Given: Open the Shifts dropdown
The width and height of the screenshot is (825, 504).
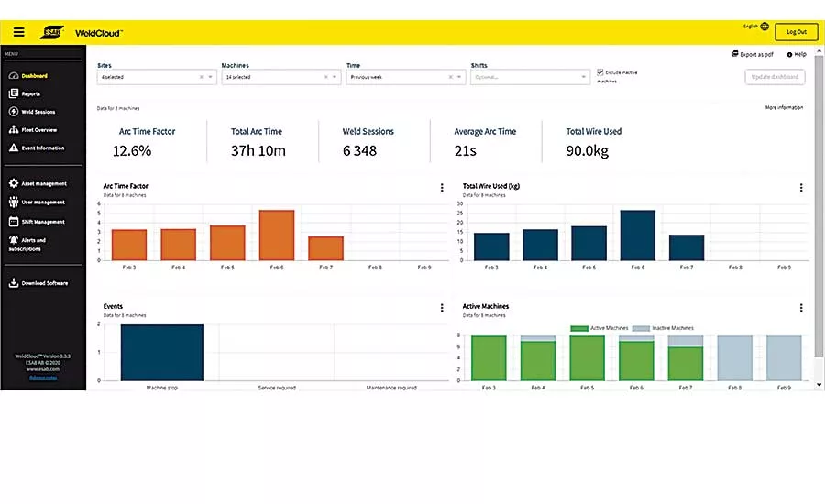Looking at the screenshot, I should click(x=530, y=77).
